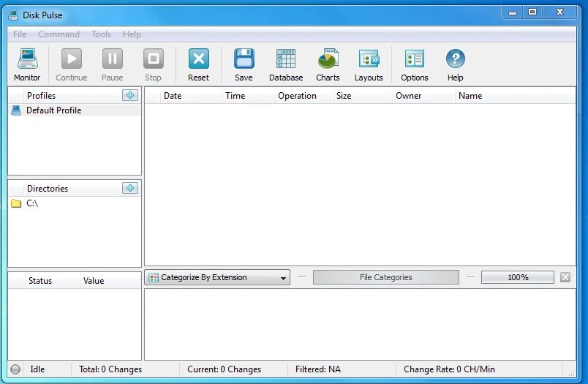
Task: Click 'Change Rate: 0 CH/Min' status text
Action: point(449,369)
